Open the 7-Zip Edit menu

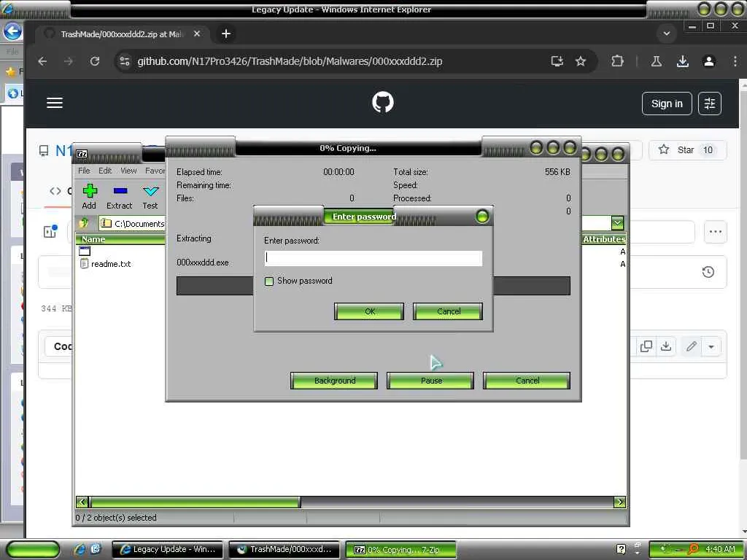click(x=105, y=171)
